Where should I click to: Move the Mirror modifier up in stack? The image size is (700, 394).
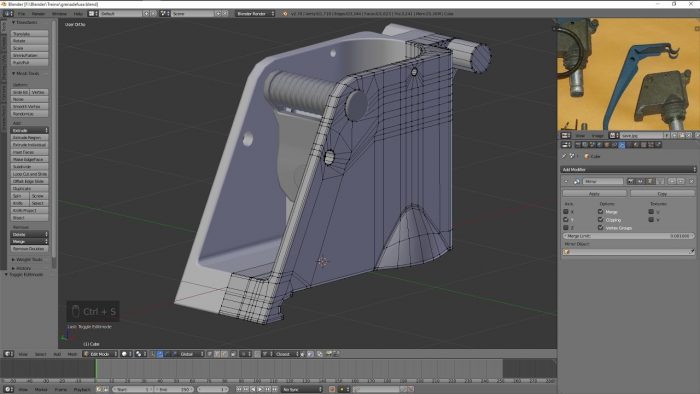[x=672, y=181]
